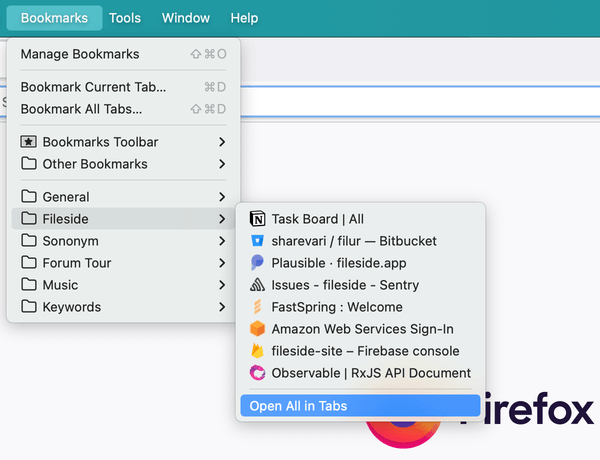
Task: Click the FastSpring icon beside Welcome entry
Action: pyautogui.click(x=257, y=307)
